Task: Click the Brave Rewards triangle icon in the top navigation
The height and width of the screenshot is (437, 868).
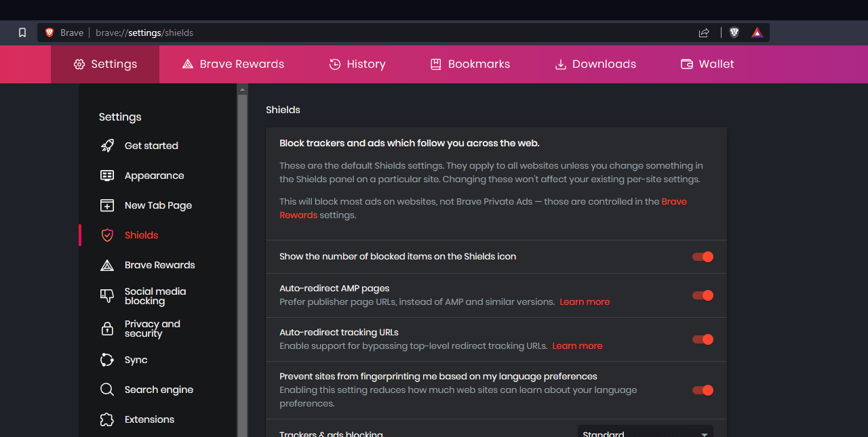Action: [x=188, y=64]
